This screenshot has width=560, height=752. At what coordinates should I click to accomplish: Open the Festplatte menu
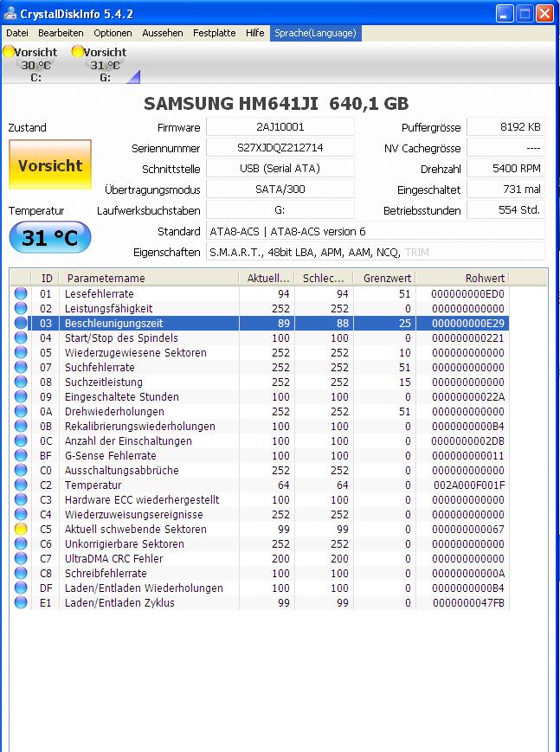(214, 33)
